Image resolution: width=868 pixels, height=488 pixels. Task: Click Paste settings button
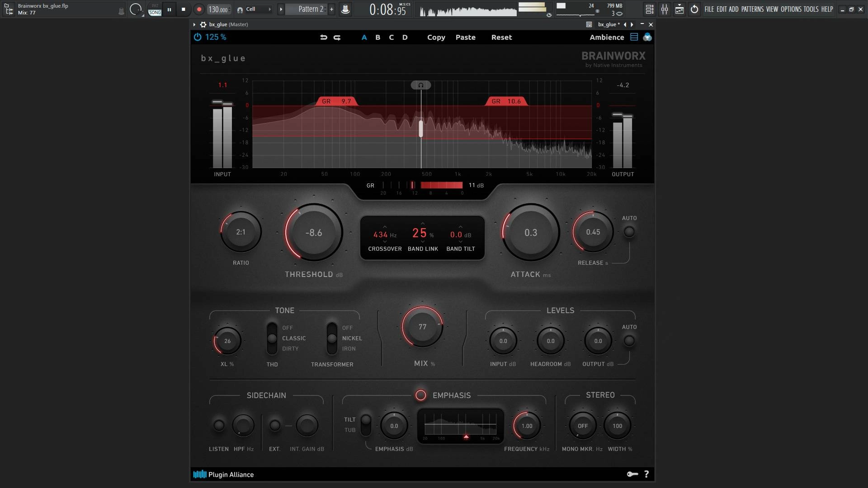[466, 38]
